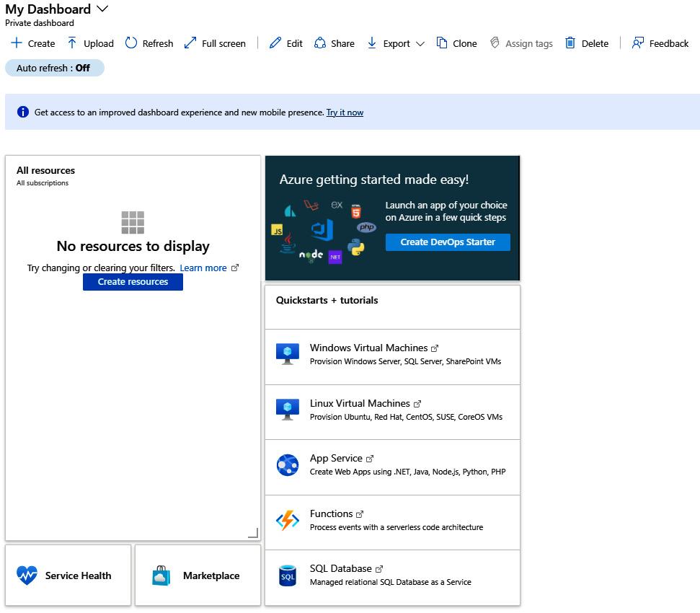Viewport: 700px width, 613px height.
Task: Expand the My Dashboard dropdown
Action: [102, 9]
